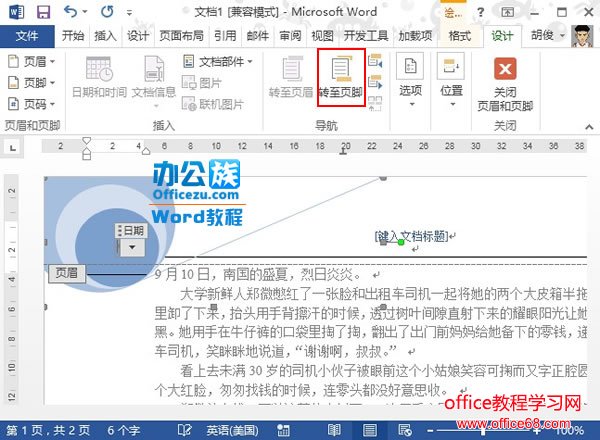Open the 文档部件 quick parts dropdown
600x440 pixels.
click(x=217, y=61)
